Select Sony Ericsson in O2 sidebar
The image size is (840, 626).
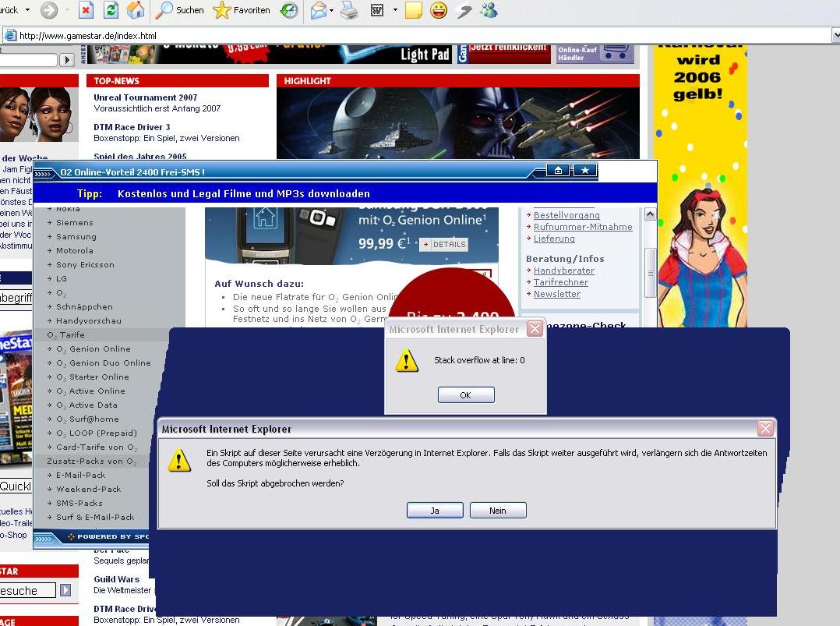(x=85, y=264)
